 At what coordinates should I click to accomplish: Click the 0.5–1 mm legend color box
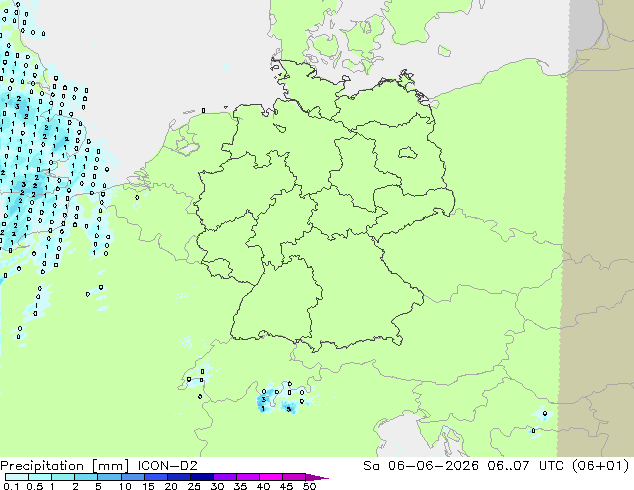click(40, 477)
